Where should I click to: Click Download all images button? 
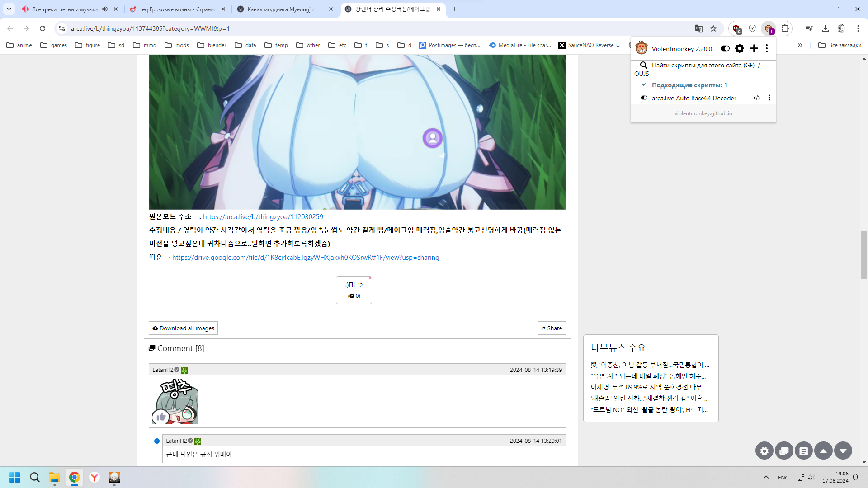click(x=184, y=328)
